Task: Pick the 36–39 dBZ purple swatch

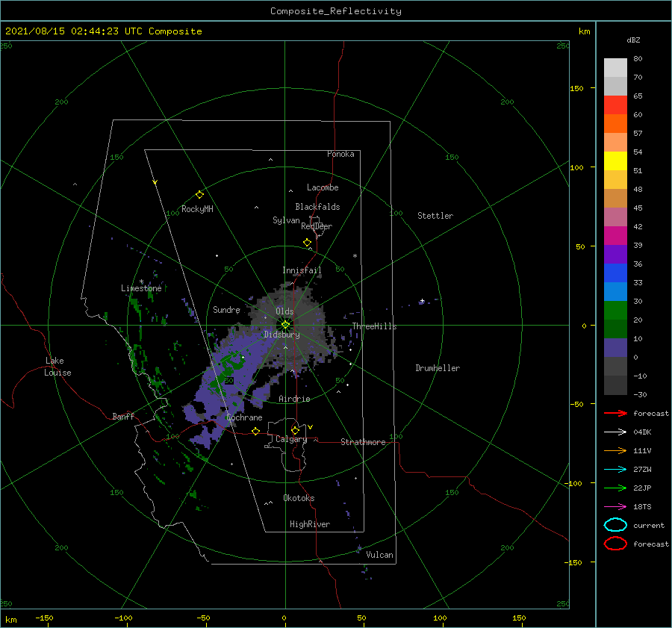Action: (615, 255)
